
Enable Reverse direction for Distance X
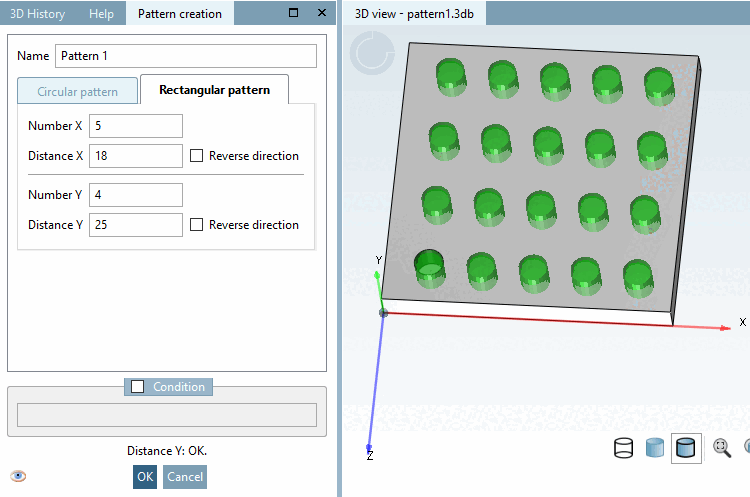[197, 156]
